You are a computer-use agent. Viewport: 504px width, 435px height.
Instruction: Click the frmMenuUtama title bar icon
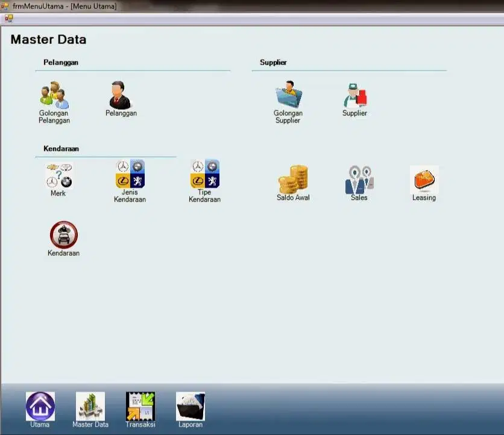tap(5, 5)
